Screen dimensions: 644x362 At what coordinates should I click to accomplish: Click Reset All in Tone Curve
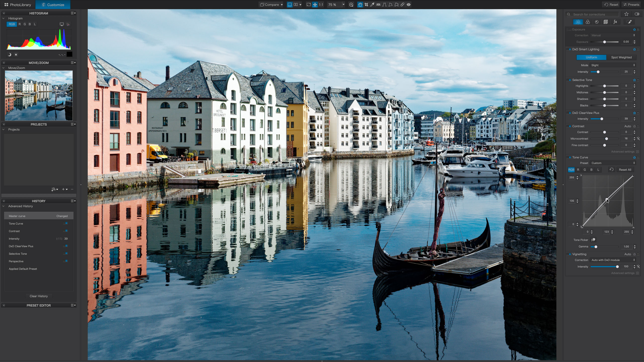coord(625,170)
